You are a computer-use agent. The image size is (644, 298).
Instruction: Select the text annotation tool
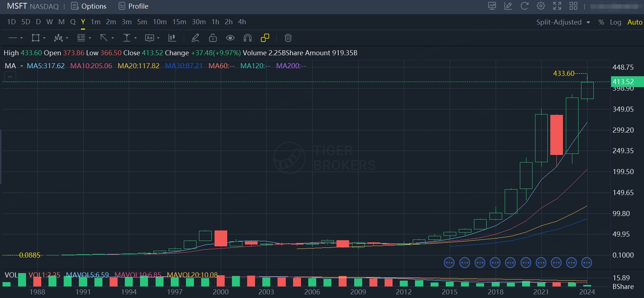(x=149, y=38)
